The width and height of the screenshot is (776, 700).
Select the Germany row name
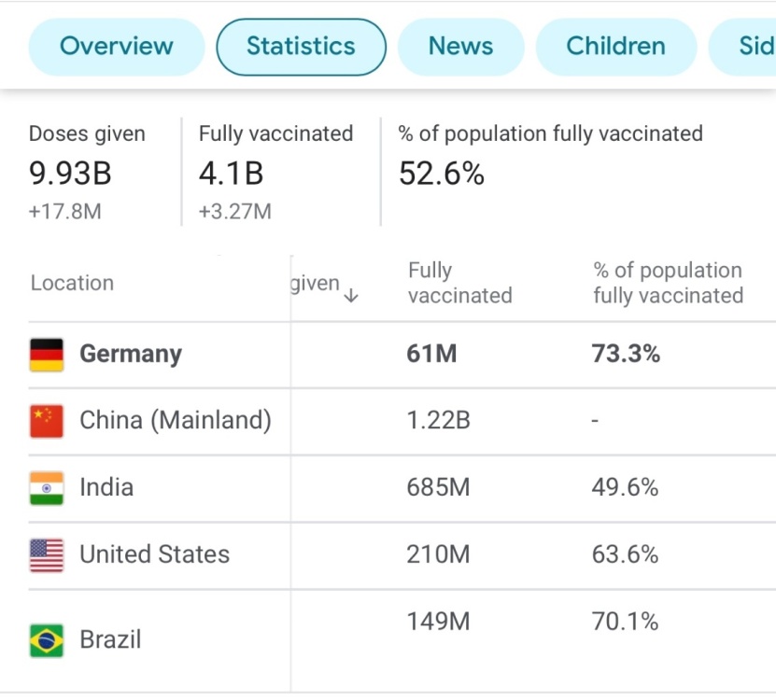(x=131, y=355)
